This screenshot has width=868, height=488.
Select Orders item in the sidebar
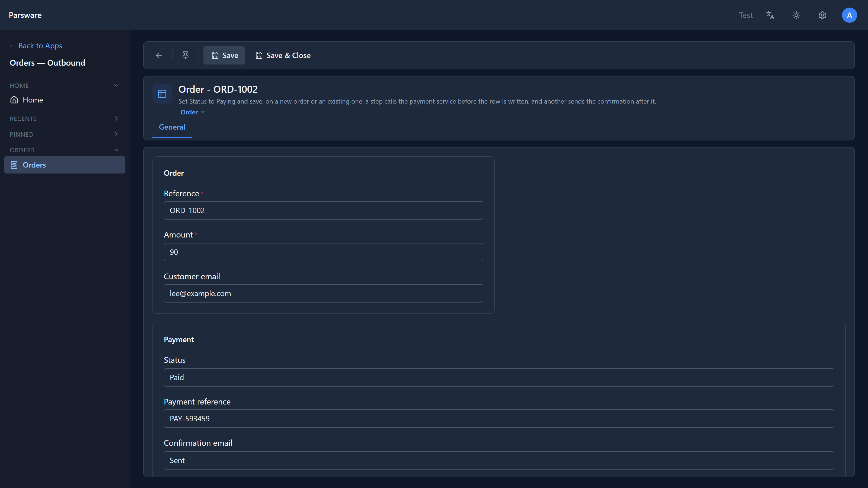tap(65, 165)
